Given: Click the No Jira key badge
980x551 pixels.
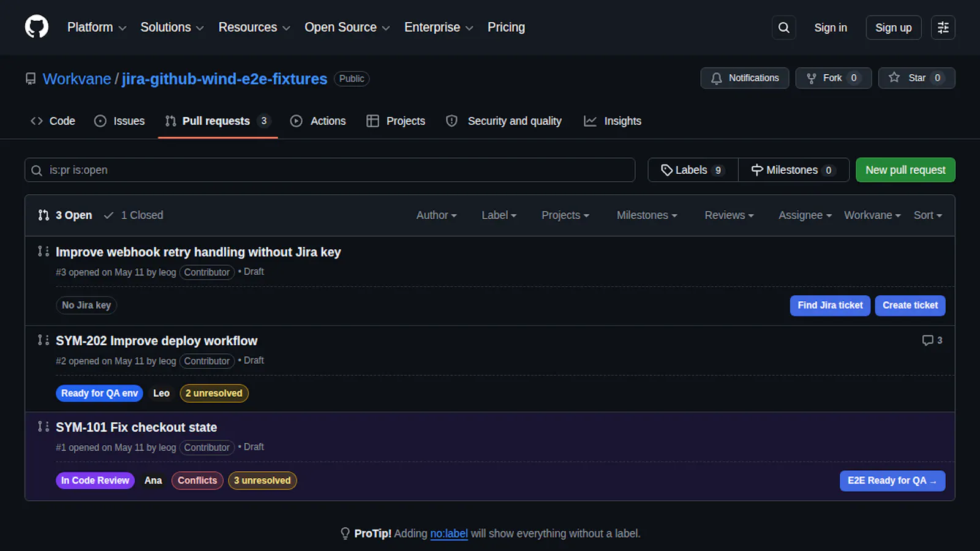Looking at the screenshot, I should coord(86,305).
